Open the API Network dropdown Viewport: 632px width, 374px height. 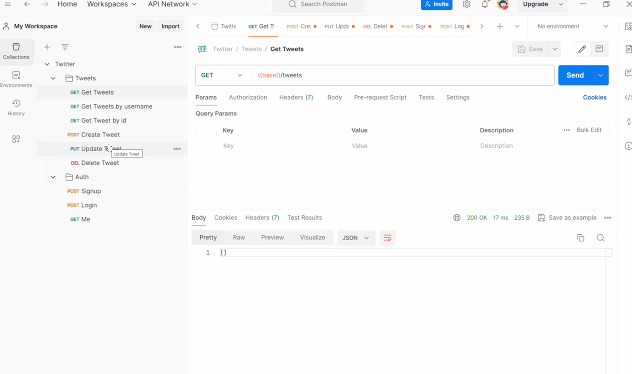click(173, 4)
